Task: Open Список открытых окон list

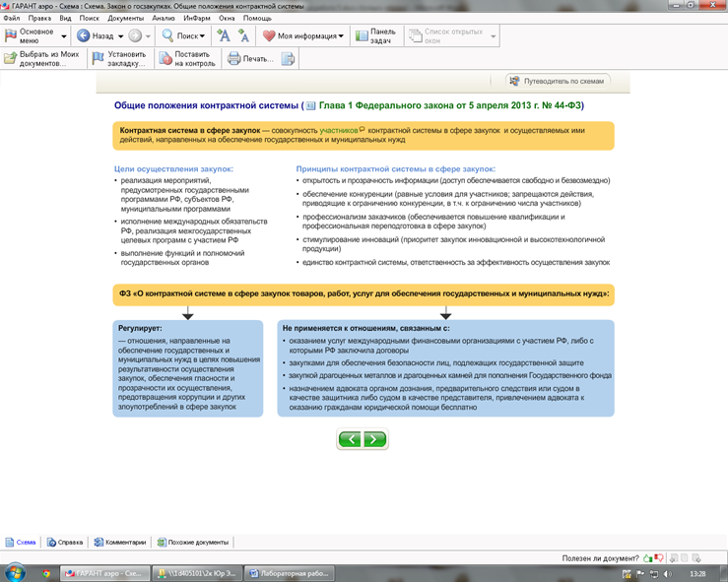Action: (x=446, y=36)
